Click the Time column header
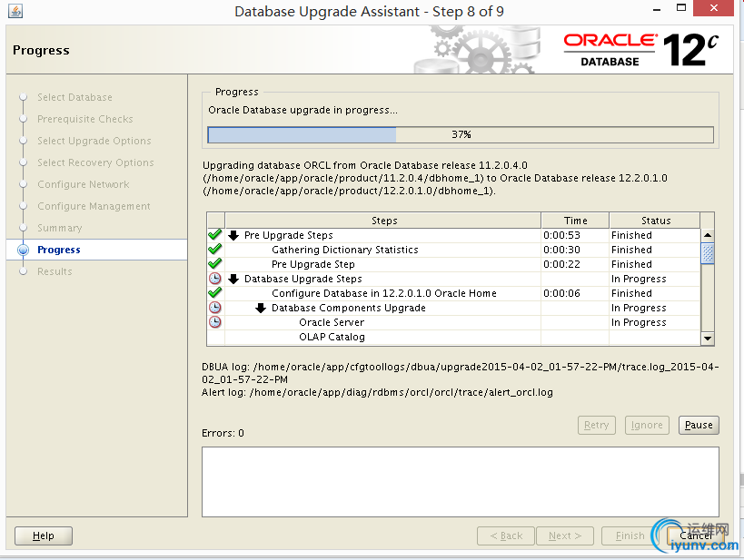This screenshot has height=560, width=744. tap(575, 221)
